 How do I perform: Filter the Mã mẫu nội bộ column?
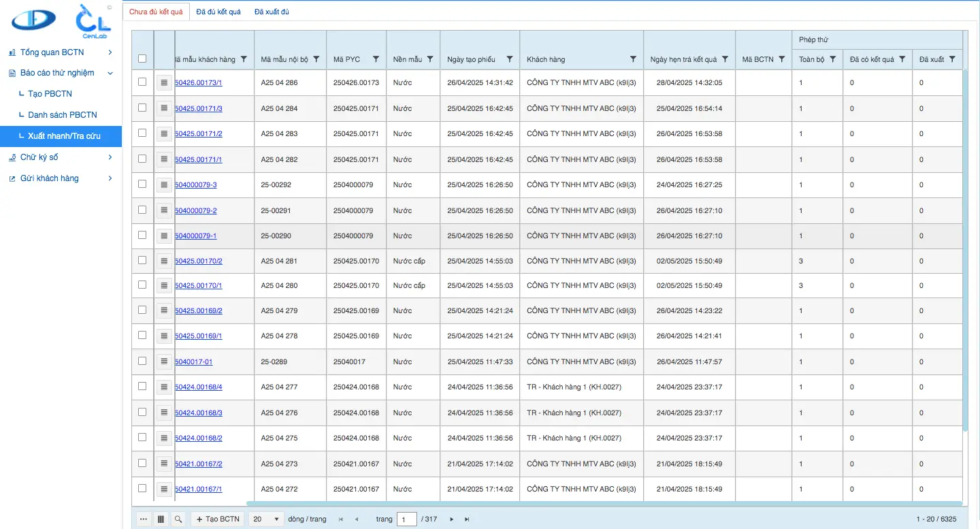(316, 59)
